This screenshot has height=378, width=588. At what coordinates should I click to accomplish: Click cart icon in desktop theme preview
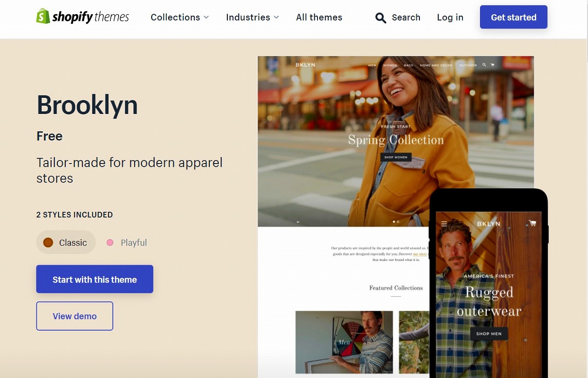(492, 65)
